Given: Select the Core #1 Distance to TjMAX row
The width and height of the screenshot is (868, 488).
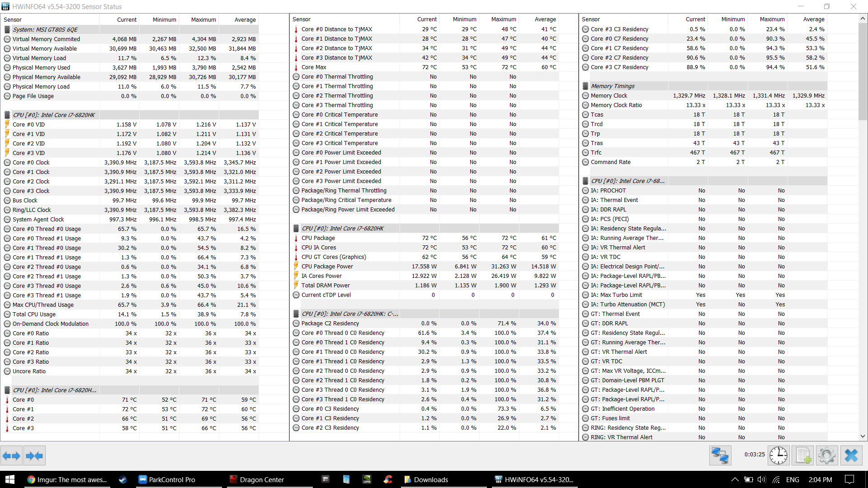Looking at the screenshot, I should point(425,38).
